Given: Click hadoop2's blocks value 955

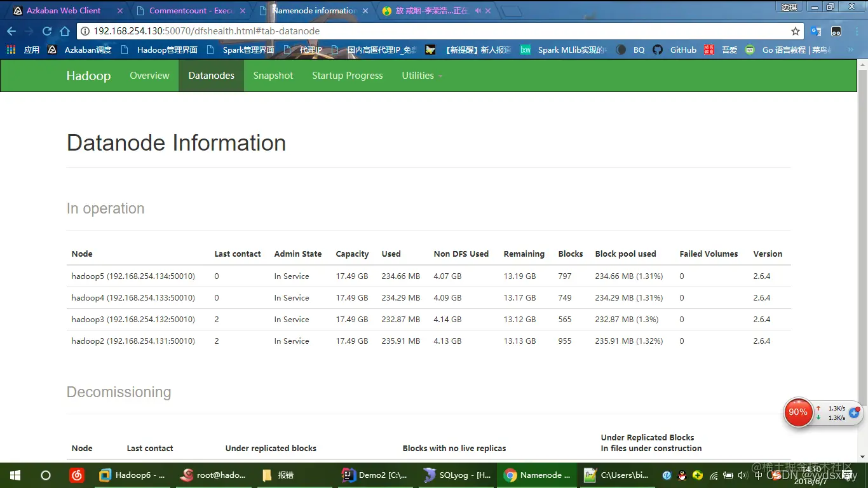Looking at the screenshot, I should point(565,341).
